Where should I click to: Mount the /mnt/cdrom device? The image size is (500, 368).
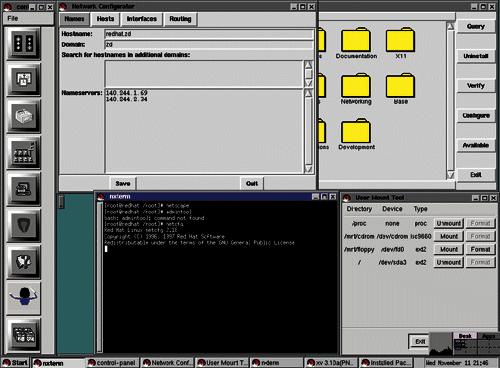coord(449,236)
